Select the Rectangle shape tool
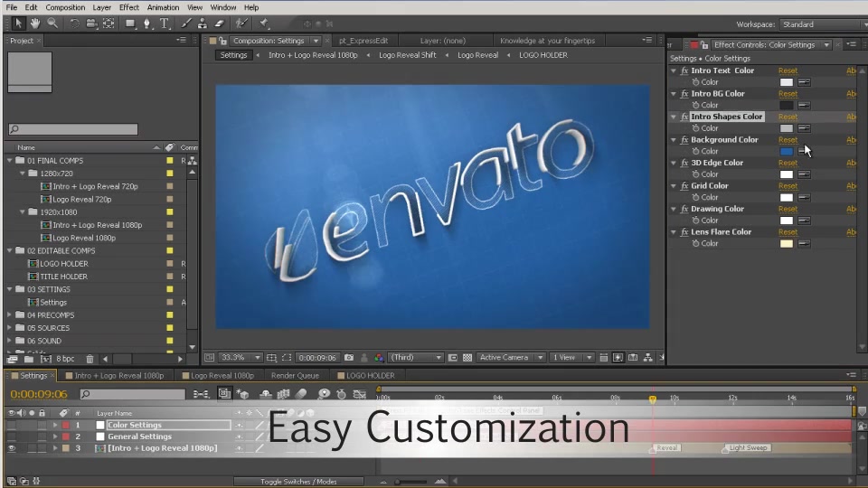Viewport: 868px width, 488px height. click(x=130, y=23)
